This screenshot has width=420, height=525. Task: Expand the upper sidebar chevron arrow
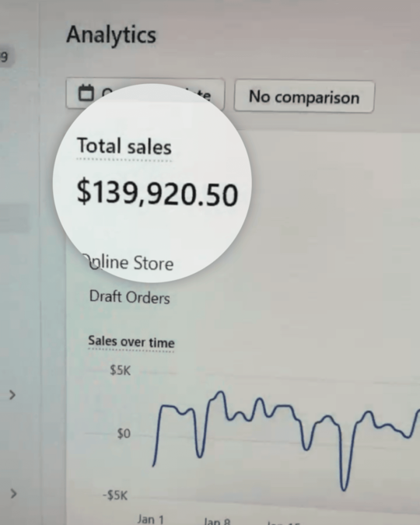12,395
